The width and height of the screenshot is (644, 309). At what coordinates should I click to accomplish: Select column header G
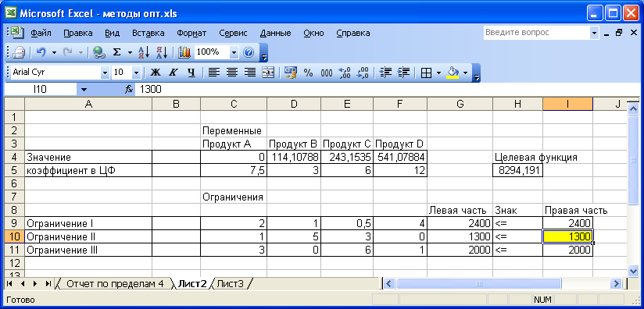[x=460, y=104]
